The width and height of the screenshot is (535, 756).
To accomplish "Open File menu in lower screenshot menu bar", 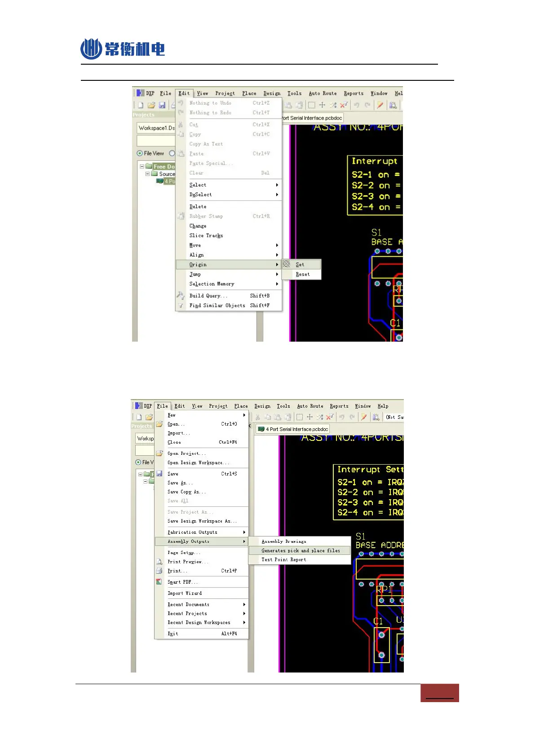I will [x=162, y=406].
